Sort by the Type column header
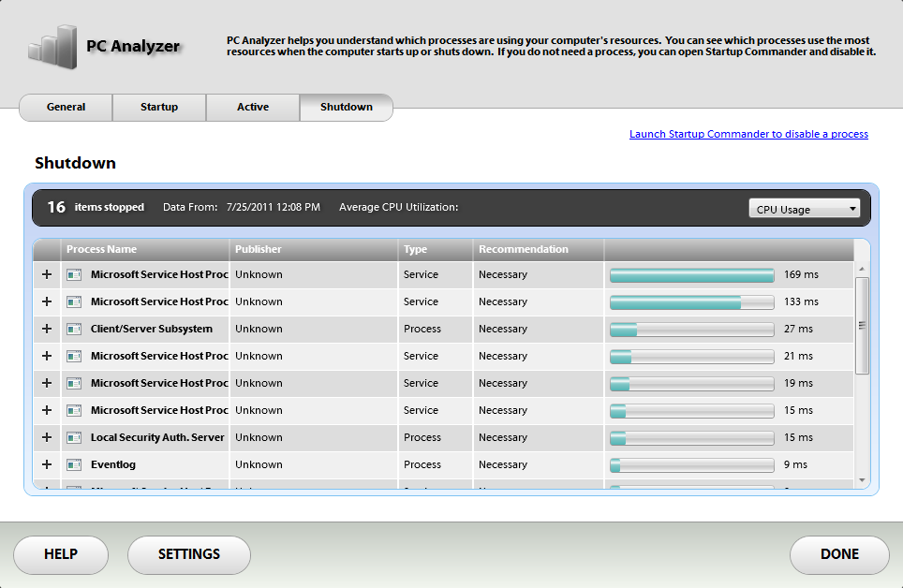The width and height of the screenshot is (903, 588). [436, 249]
